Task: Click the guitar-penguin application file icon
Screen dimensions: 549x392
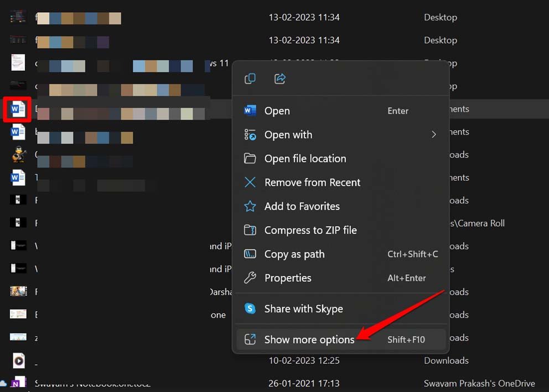Action: [x=18, y=155]
